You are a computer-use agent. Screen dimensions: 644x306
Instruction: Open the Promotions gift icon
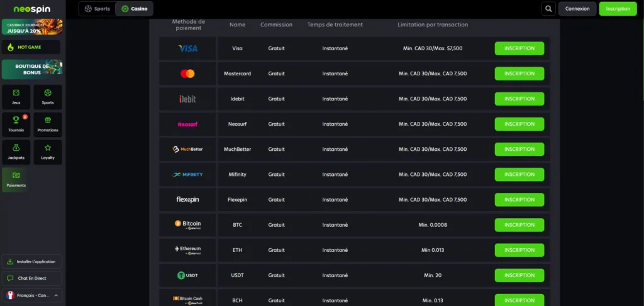click(x=48, y=120)
